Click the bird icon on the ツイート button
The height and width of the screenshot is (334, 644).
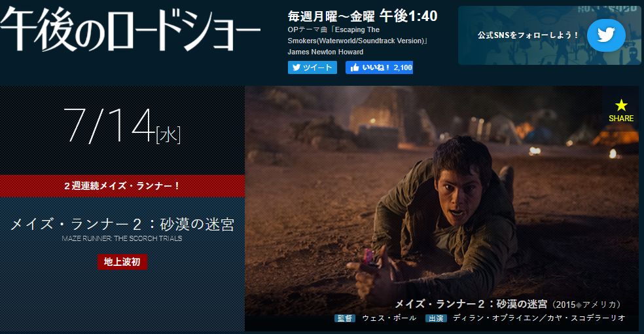coord(296,67)
